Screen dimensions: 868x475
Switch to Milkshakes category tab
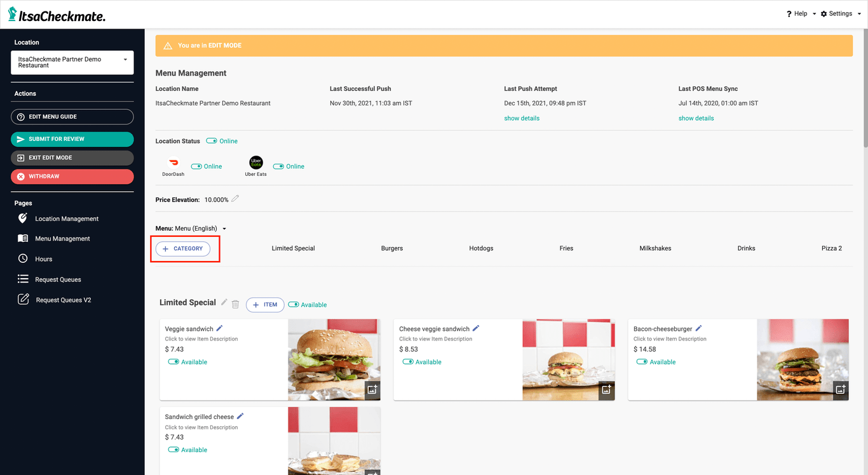click(x=655, y=248)
